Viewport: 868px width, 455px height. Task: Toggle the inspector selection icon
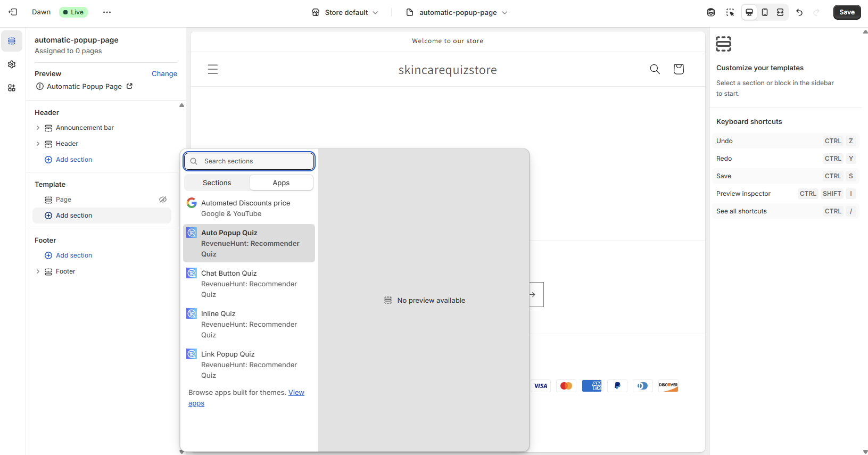(x=730, y=12)
